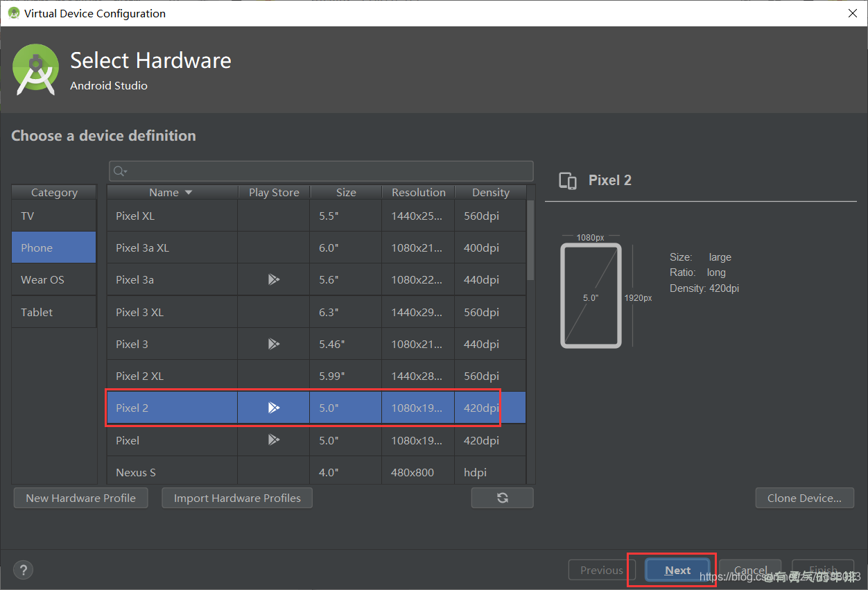This screenshot has height=590, width=868.
Task: Sort devices by the Name column header
Action: [172, 192]
